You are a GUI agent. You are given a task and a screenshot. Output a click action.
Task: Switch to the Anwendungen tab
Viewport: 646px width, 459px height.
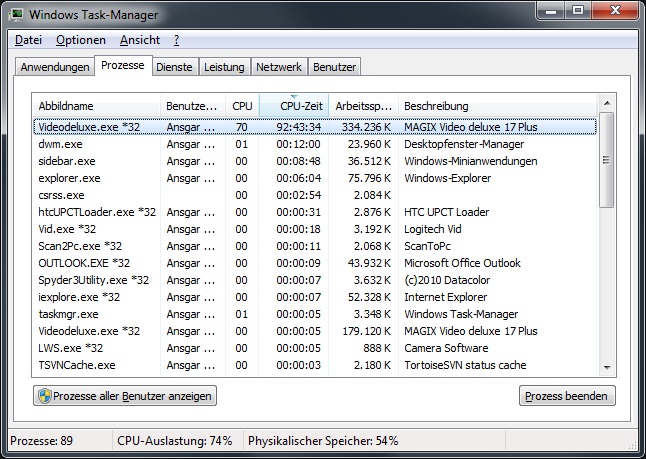[x=54, y=67]
